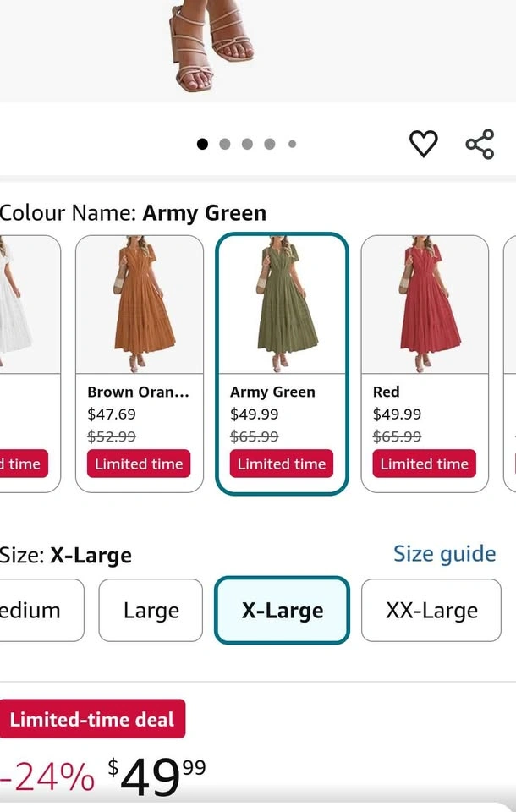Screen dimensions: 516x812
Task: Tap Limited time badge under Red
Action: point(425,464)
